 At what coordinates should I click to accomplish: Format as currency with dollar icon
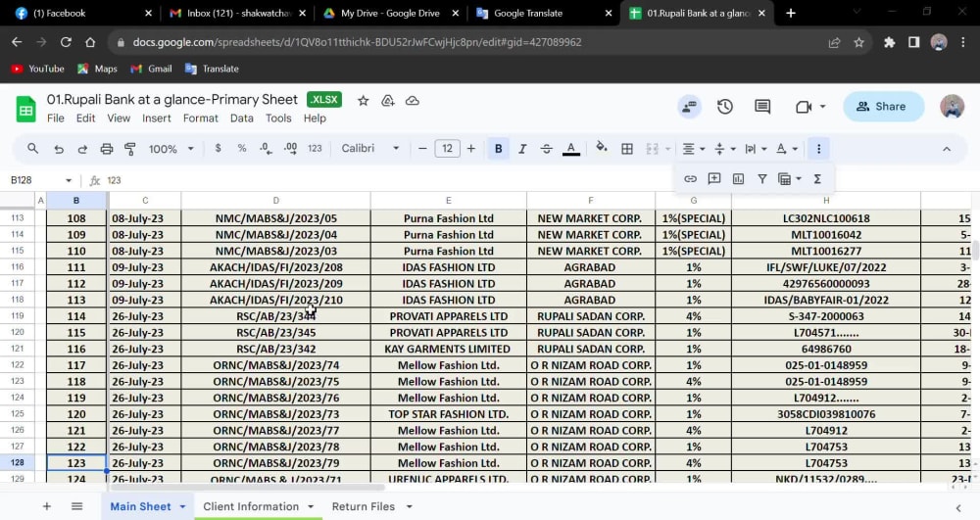[x=218, y=149]
